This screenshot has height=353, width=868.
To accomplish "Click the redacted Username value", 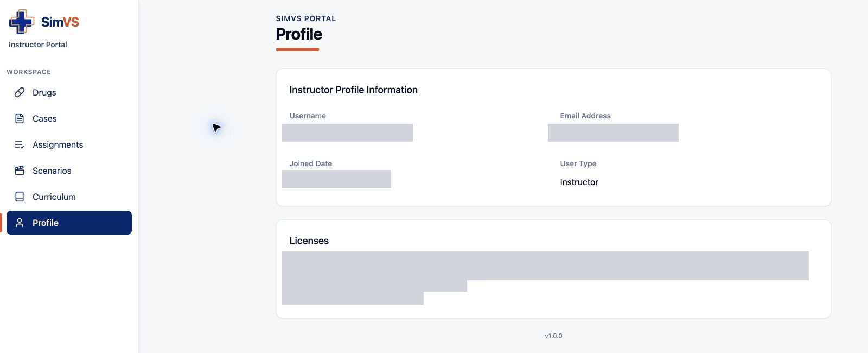I will click(347, 133).
